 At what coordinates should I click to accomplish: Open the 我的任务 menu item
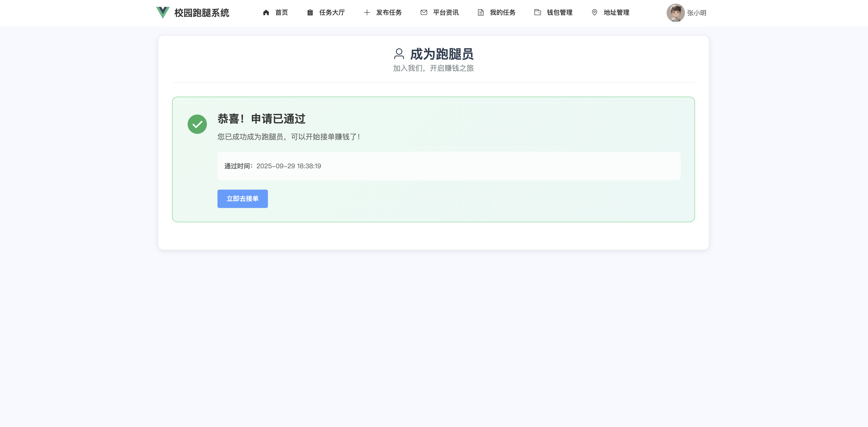pyautogui.click(x=502, y=12)
